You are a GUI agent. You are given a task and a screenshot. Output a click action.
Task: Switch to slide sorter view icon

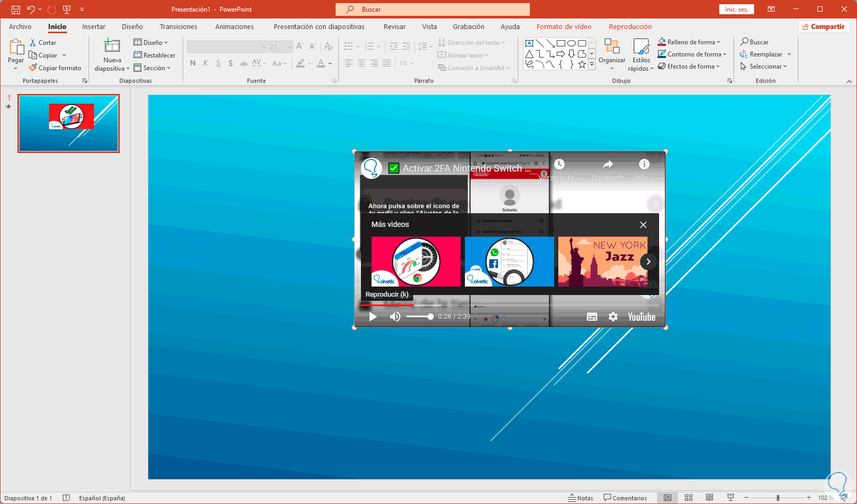click(x=689, y=498)
